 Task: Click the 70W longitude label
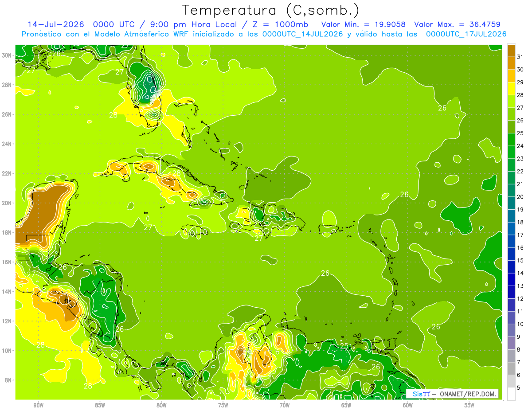pyautogui.click(x=285, y=405)
